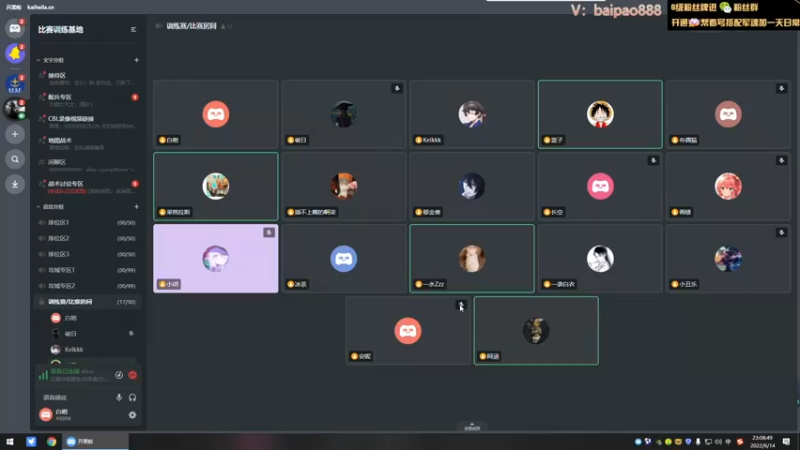
Task: Click the 训练赛/比赛房间 header title
Action: (x=191, y=26)
